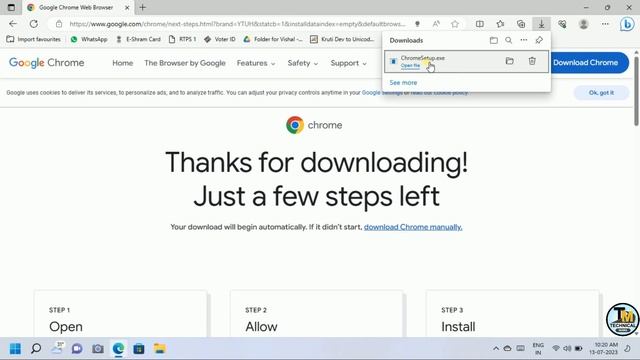Show ChromeSetup.exe in folder
The height and width of the screenshot is (360, 640).
[x=509, y=61]
